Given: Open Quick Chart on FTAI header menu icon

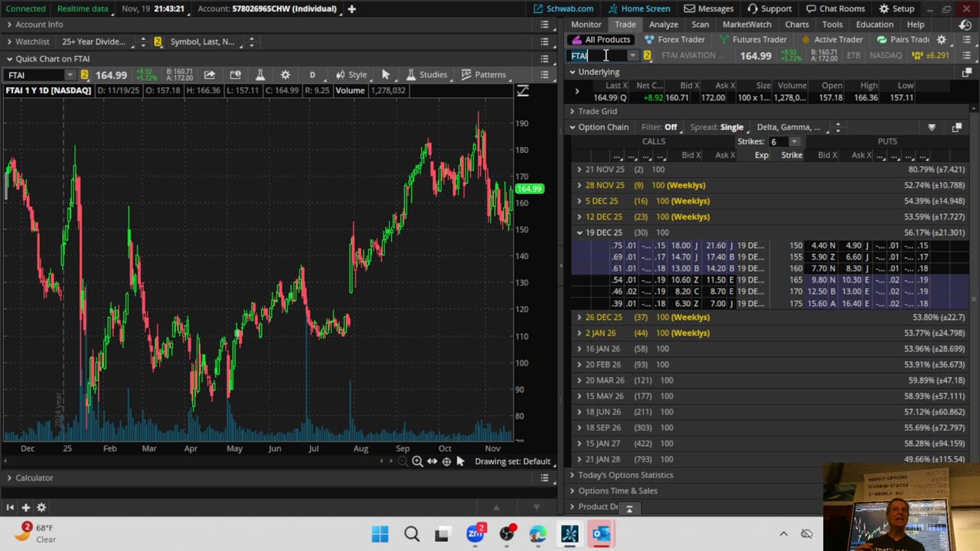Looking at the screenshot, I should tap(544, 59).
